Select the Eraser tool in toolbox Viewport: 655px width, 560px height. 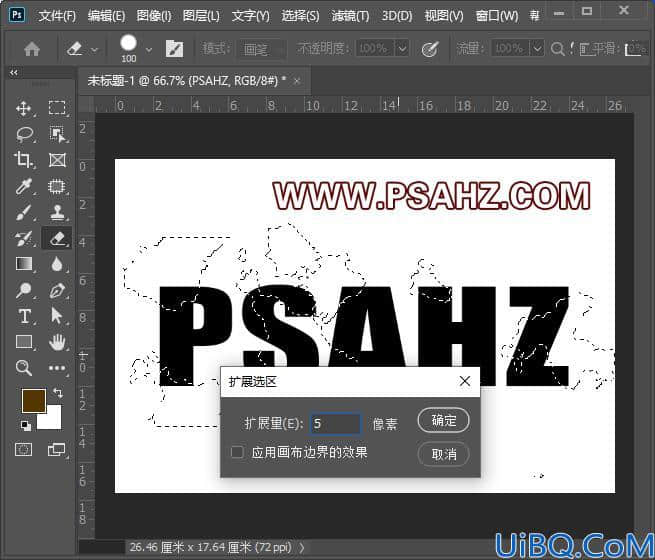tap(57, 238)
